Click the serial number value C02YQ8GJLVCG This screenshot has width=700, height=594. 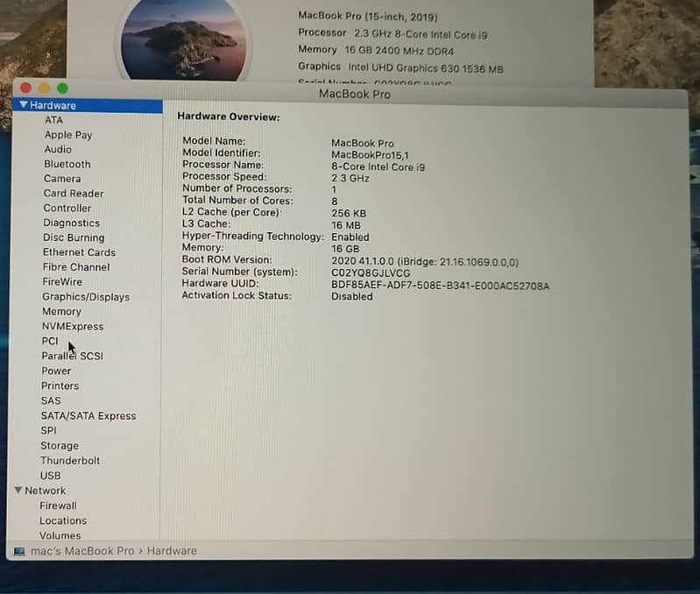[371, 272]
